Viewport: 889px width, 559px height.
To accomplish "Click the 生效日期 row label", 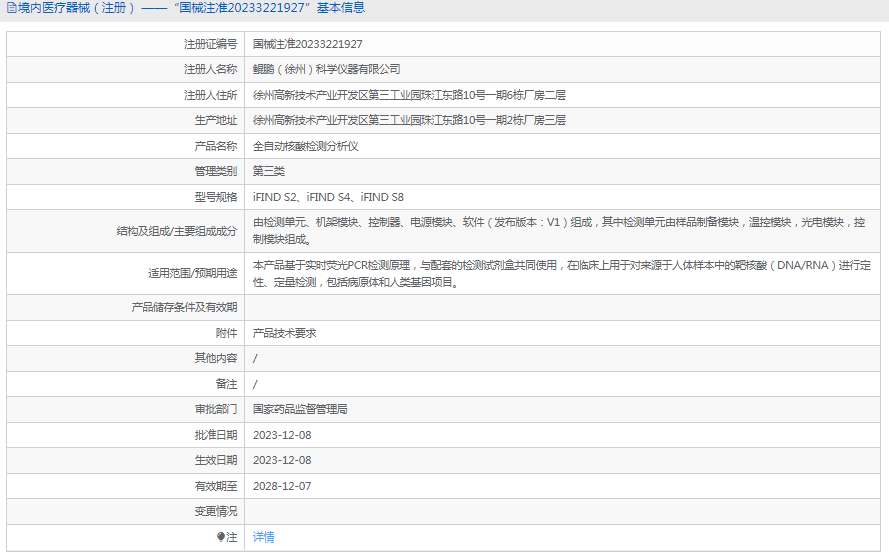I will 216,460.
